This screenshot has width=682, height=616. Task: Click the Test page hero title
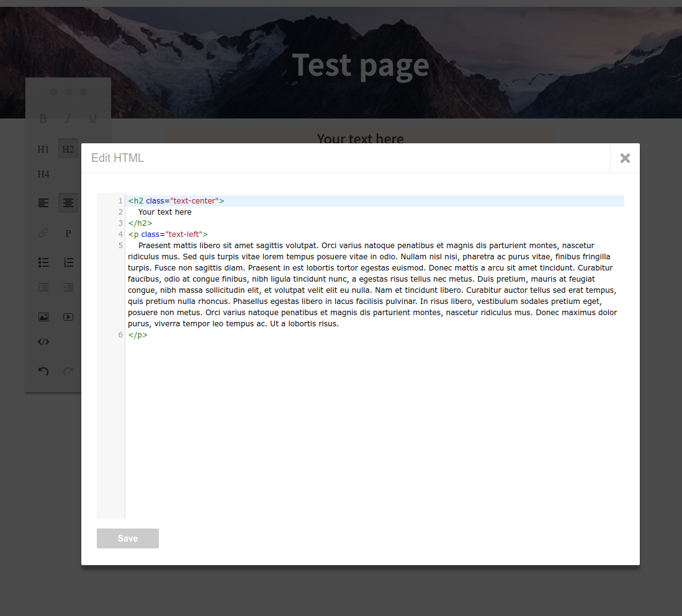[361, 65]
